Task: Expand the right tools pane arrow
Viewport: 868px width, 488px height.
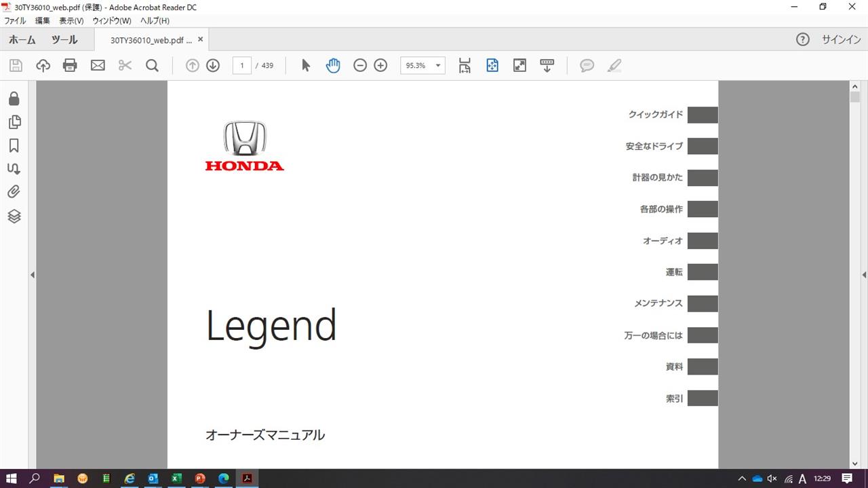Action: coord(864,275)
